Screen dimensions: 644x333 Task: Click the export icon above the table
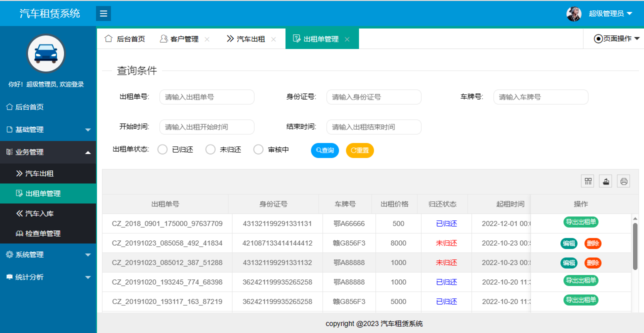605,181
